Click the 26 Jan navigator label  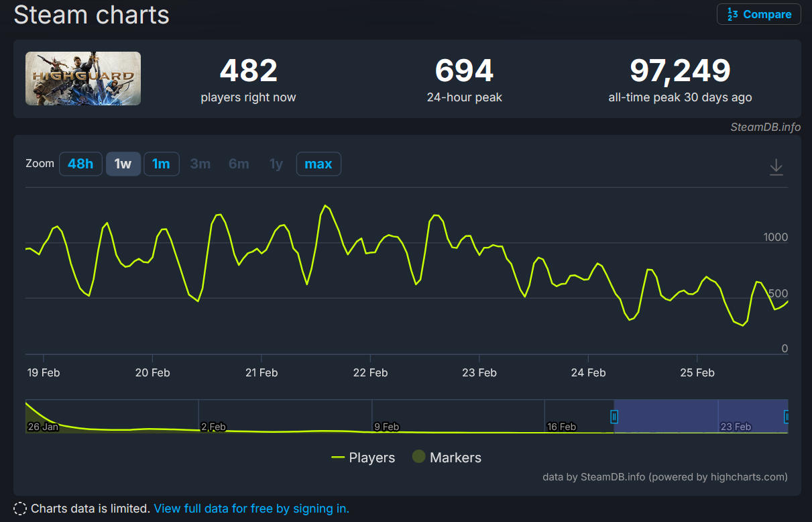[x=43, y=427]
